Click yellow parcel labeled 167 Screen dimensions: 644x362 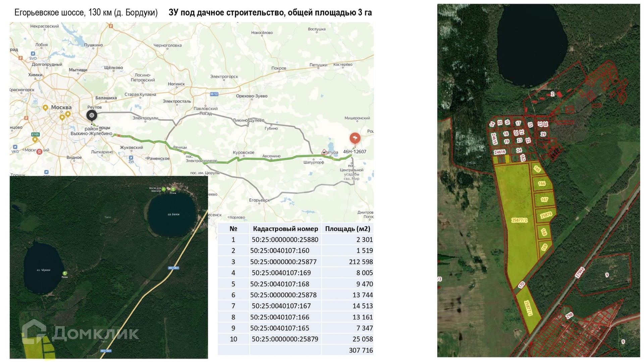tap(544, 199)
